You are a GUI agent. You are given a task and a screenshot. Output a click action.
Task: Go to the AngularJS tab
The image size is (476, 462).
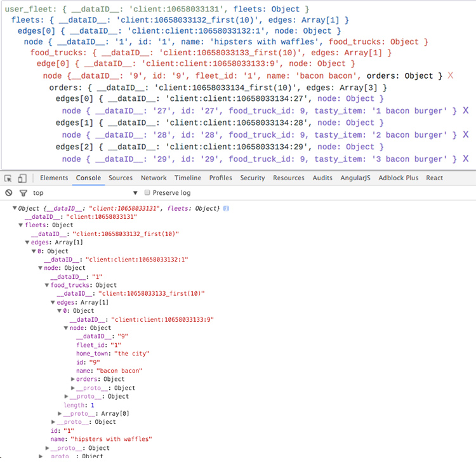[357, 178]
